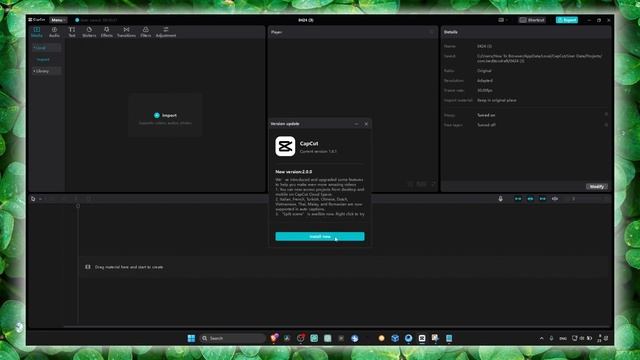The height and width of the screenshot is (360, 640).
Task: Open the Effects tab
Action: pos(107,32)
